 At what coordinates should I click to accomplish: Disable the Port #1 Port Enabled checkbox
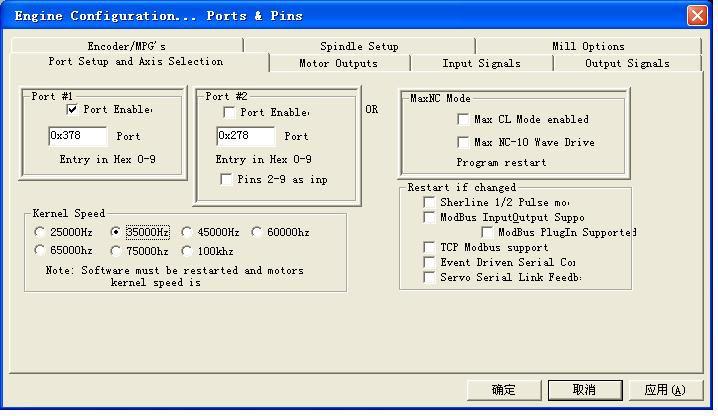(72, 110)
